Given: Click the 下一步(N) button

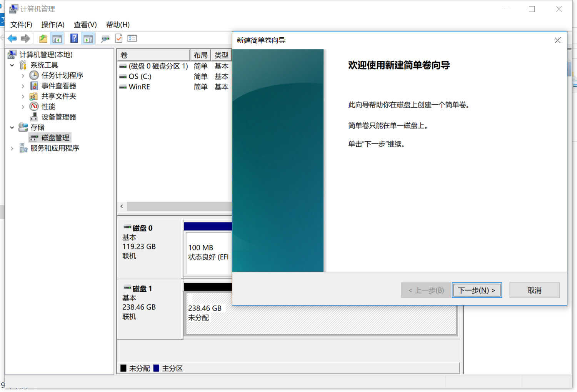Looking at the screenshot, I should click(477, 290).
